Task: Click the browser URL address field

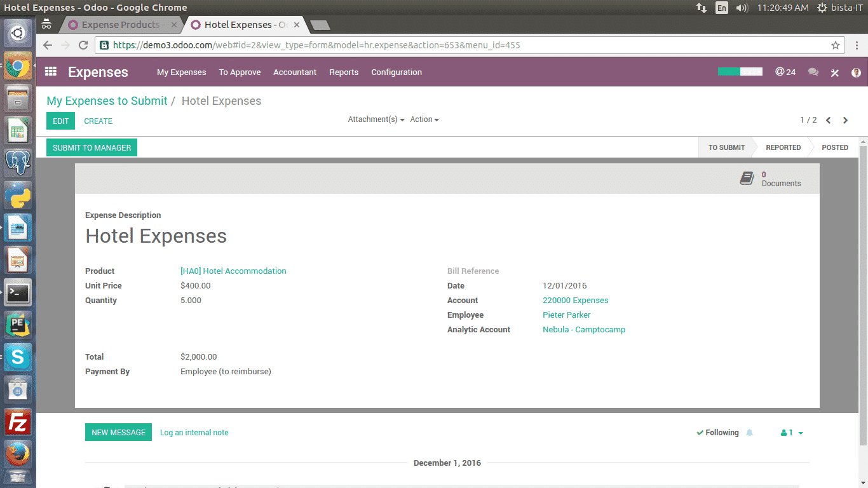Action: (x=470, y=45)
